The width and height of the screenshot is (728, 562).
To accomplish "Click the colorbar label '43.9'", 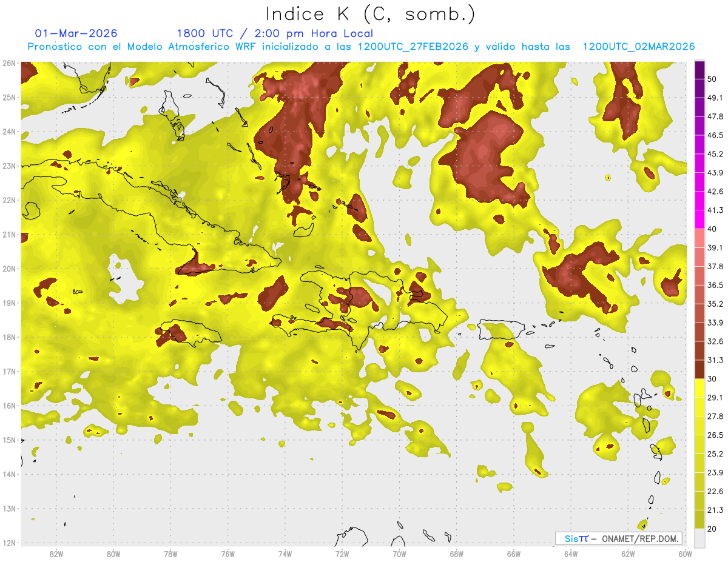I will (x=715, y=173).
